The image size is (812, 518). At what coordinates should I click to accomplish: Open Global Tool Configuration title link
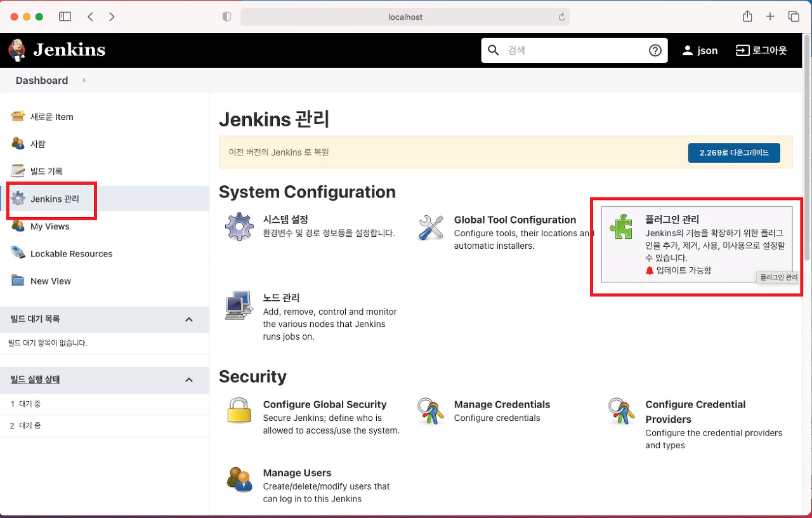[x=515, y=220]
